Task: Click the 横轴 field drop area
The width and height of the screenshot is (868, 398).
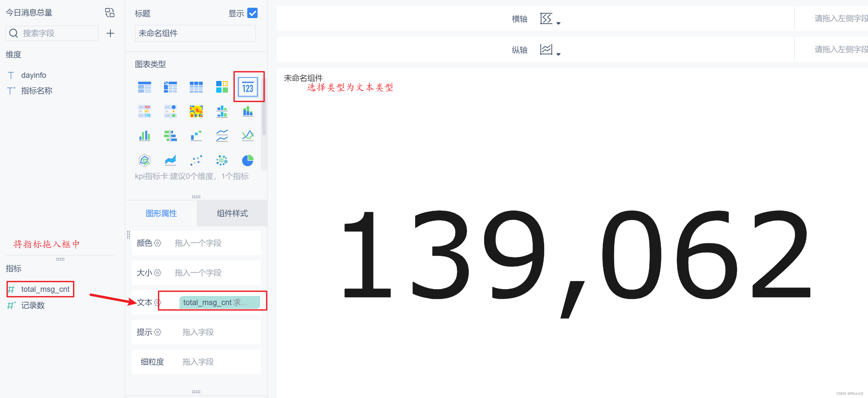Action: point(831,18)
